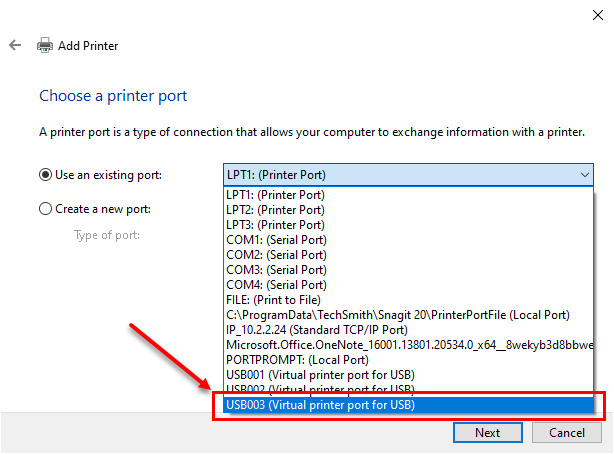Click the Next button
The width and height of the screenshot is (614, 454).
click(x=488, y=432)
